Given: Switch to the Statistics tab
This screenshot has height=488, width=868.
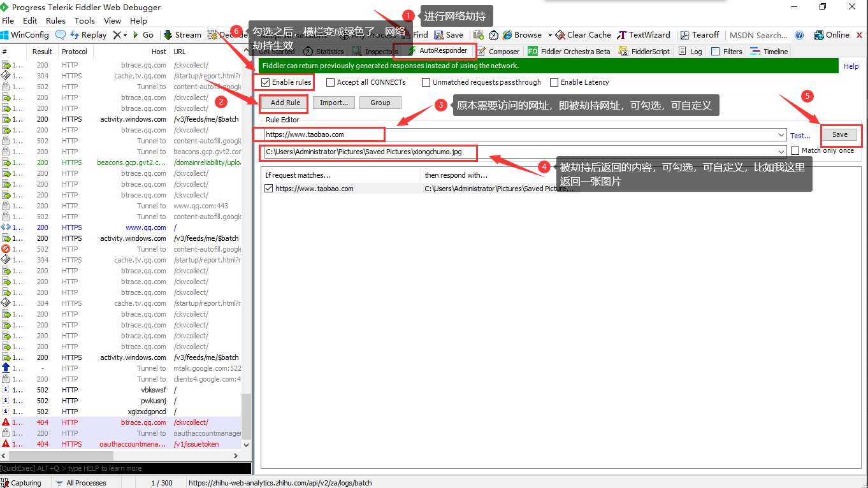Looking at the screenshot, I should pyautogui.click(x=324, y=52).
